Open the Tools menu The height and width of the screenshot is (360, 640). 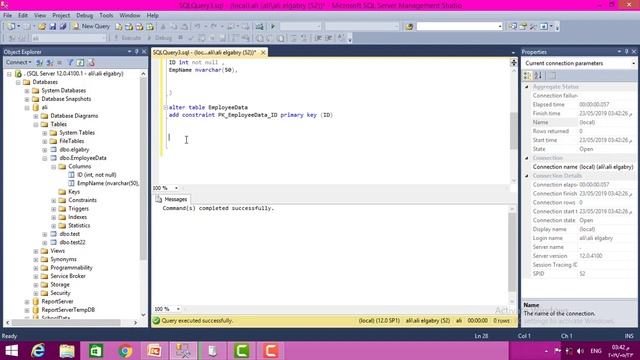tap(106, 16)
